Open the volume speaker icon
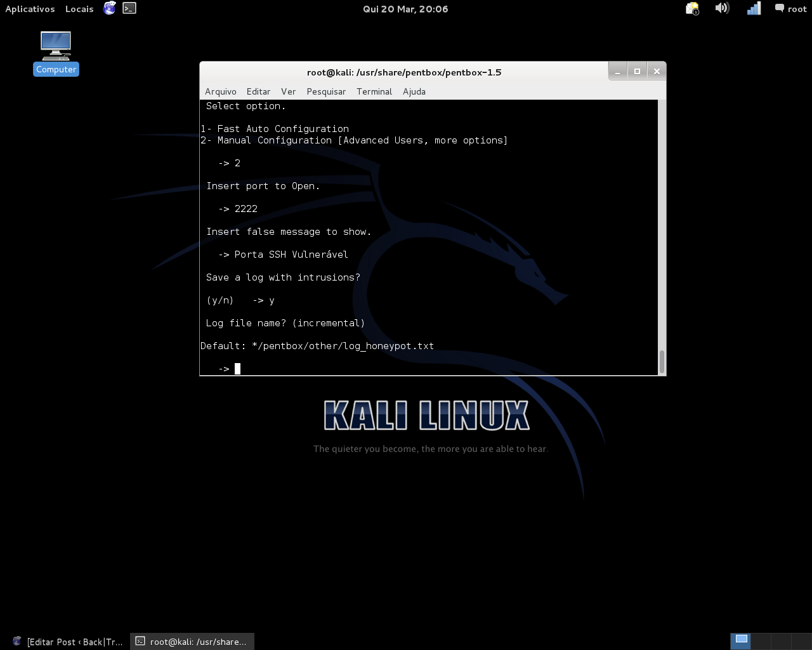 [722, 8]
